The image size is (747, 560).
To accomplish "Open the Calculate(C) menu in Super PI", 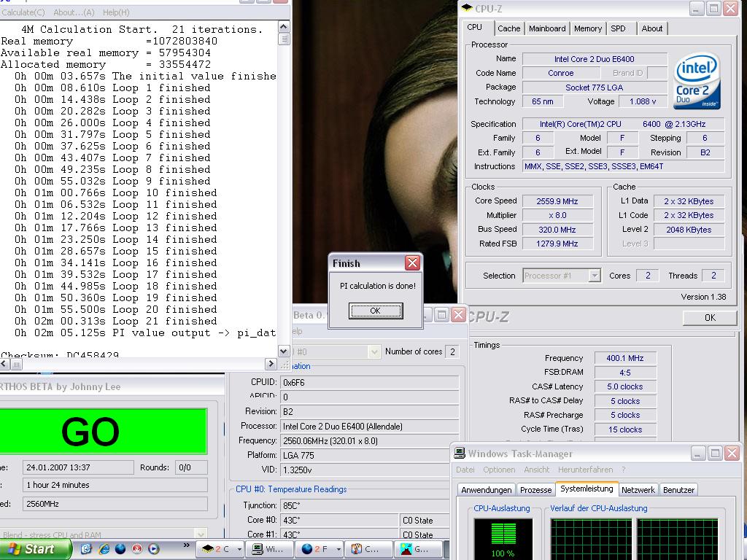I will point(23,12).
